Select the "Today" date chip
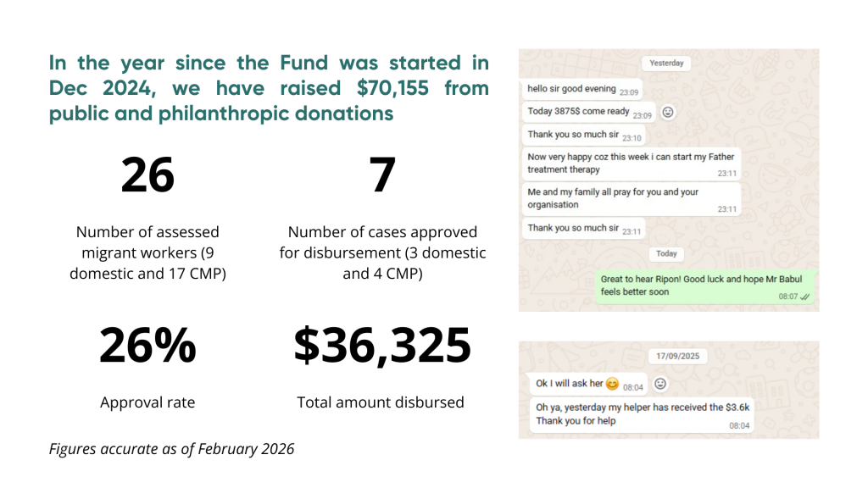Viewport: 868px width, 488px height. [x=666, y=253]
